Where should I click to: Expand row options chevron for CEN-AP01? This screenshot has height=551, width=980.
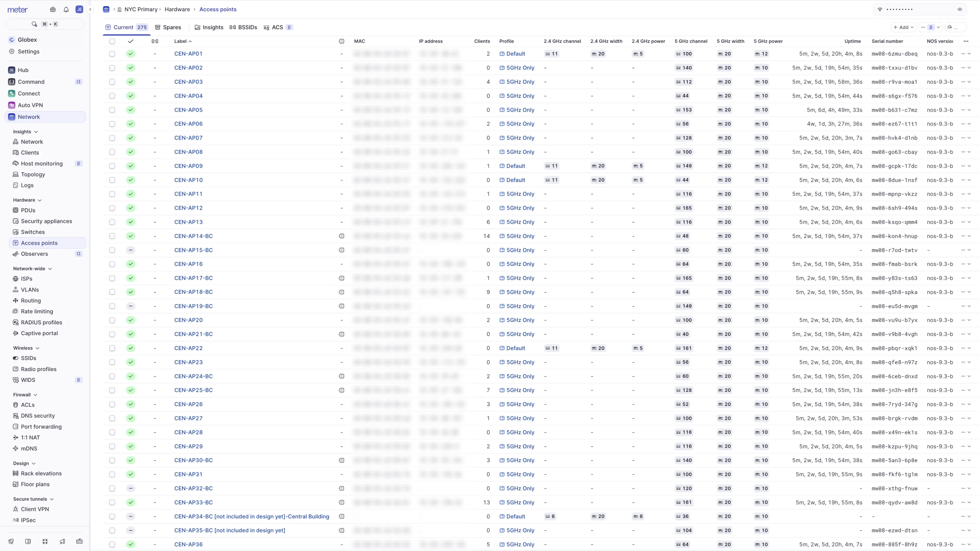969,54
